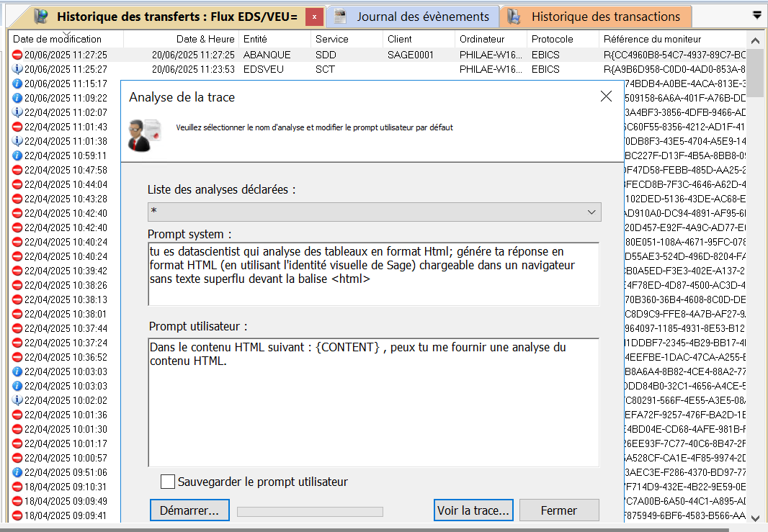Open the Liste des analyses déclarées dropdown
Viewport: 768px width, 532px height.
tap(374, 212)
